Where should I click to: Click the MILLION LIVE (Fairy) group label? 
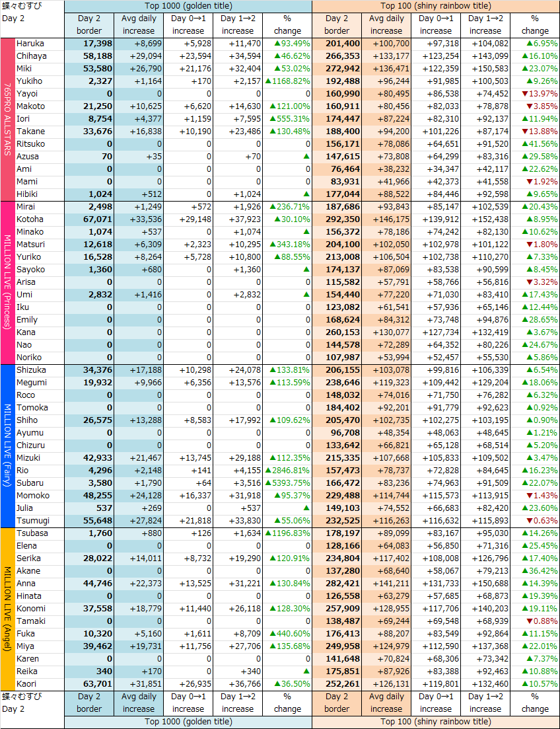click(7, 445)
